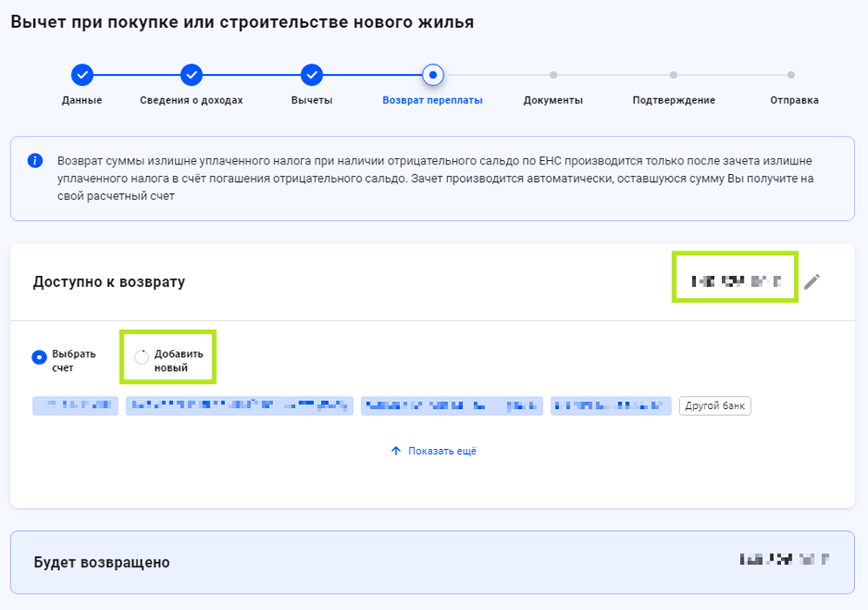
Task: Click the ЕНС refund notice text
Action: [x=435, y=178]
